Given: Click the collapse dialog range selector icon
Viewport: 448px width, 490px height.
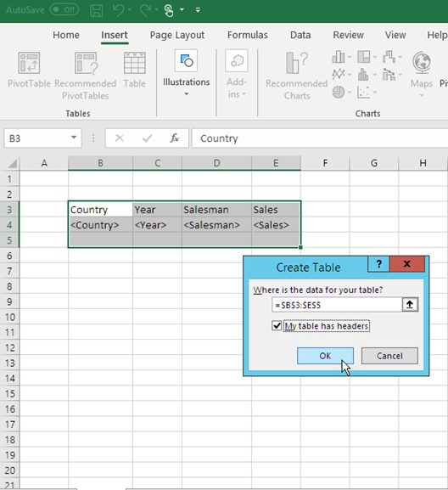Looking at the screenshot, I should click(410, 304).
